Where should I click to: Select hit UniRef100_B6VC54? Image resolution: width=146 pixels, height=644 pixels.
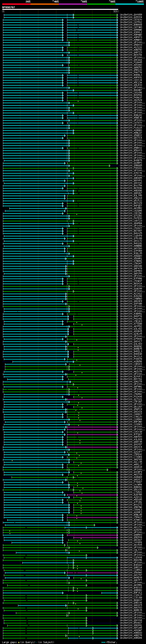click(131, 55)
